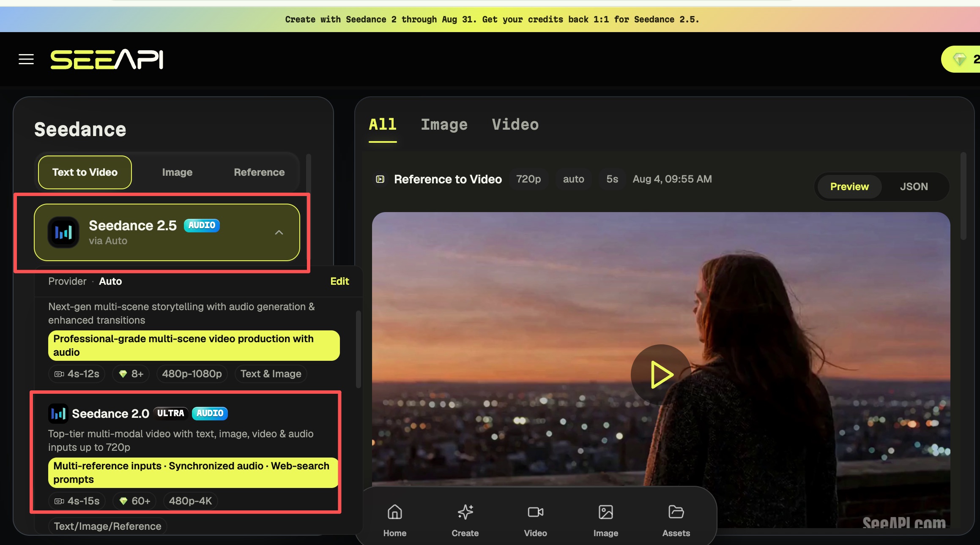The width and height of the screenshot is (980, 545).
Task: Go to Home in bottom navigation
Action: point(395,520)
